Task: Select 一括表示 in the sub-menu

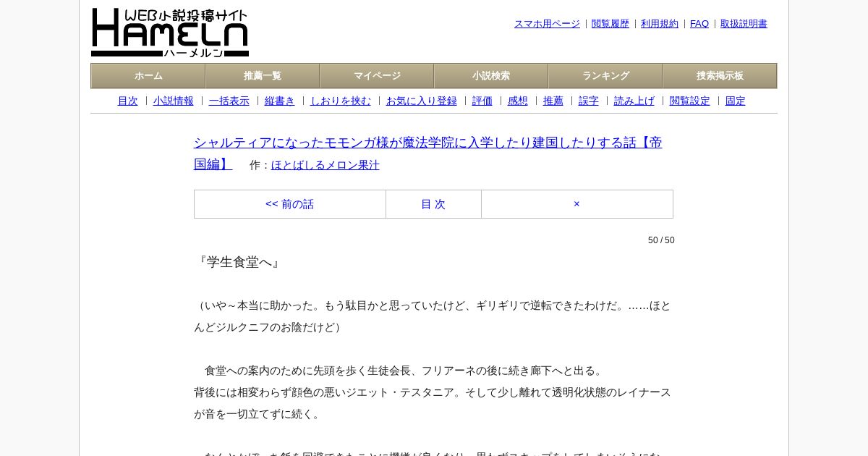Action: coord(229,101)
